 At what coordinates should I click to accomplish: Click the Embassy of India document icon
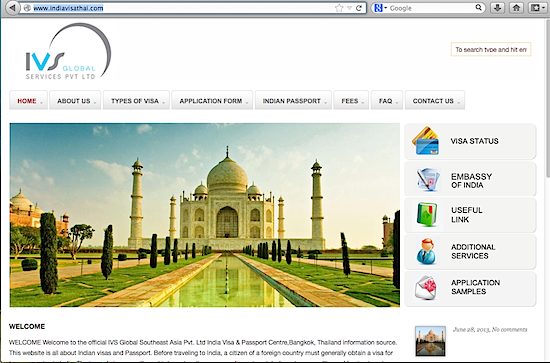428,180
